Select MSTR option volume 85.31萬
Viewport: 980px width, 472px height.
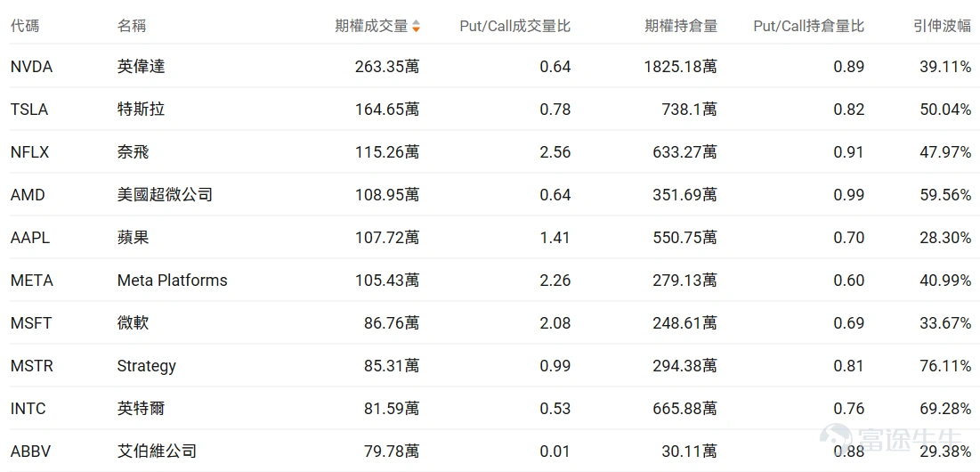(392, 366)
